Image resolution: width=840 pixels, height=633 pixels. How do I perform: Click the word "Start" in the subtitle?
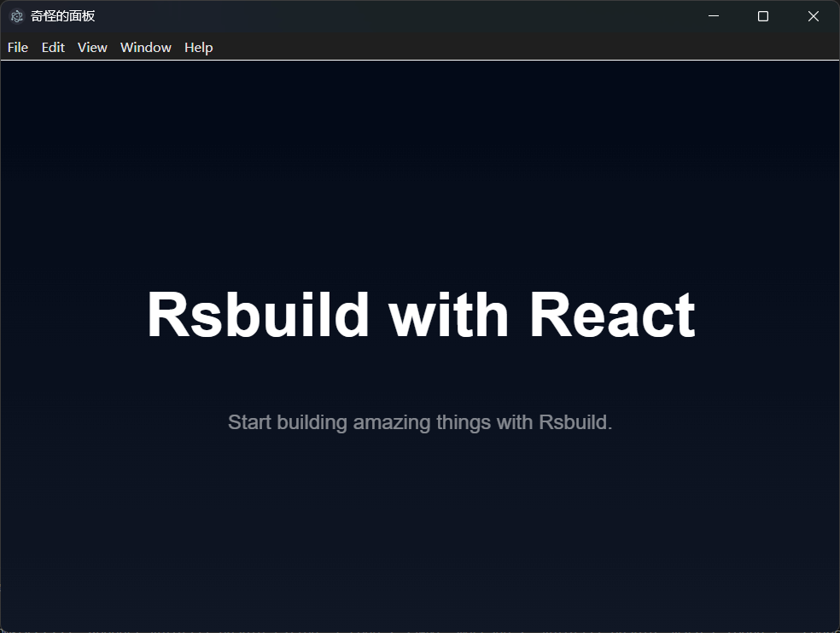pyautogui.click(x=250, y=422)
